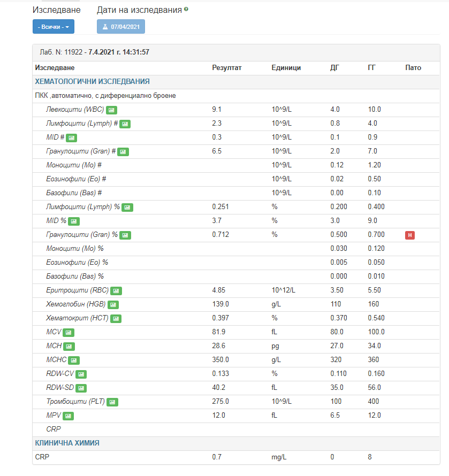
Task: View the Тромбоцити (PLT) chart icon
Action: 112,402
